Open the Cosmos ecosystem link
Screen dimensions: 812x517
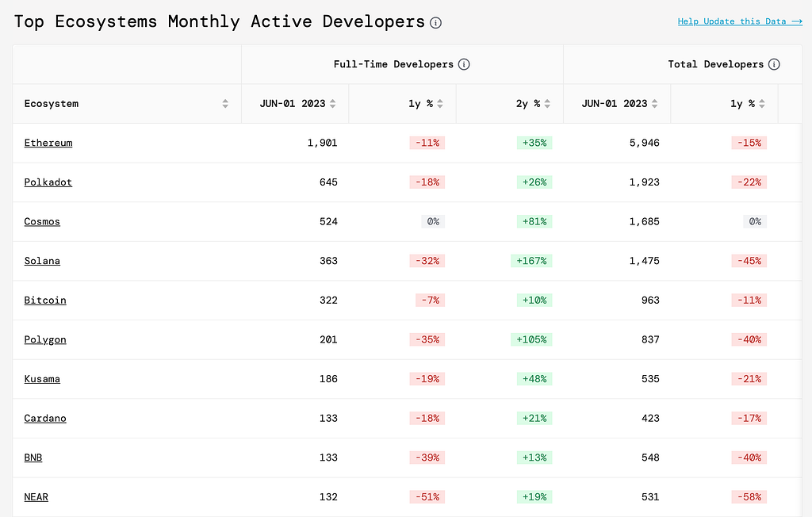click(x=42, y=222)
